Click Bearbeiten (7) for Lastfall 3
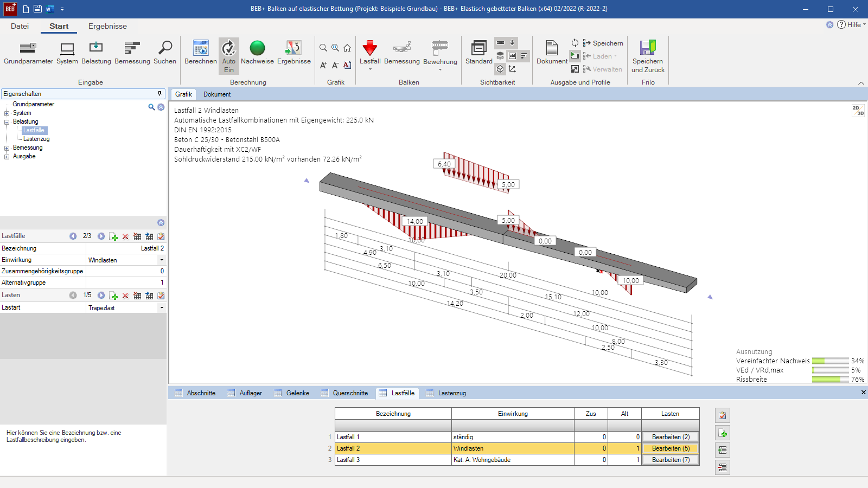868x488 pixels. tap(671, 460)
